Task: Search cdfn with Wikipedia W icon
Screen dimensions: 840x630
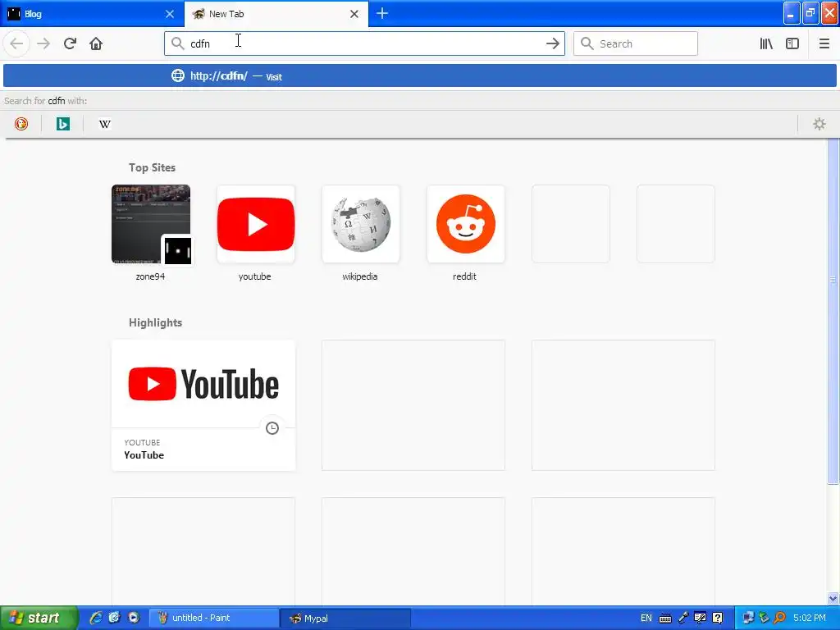Action: (x=104, y=124)
